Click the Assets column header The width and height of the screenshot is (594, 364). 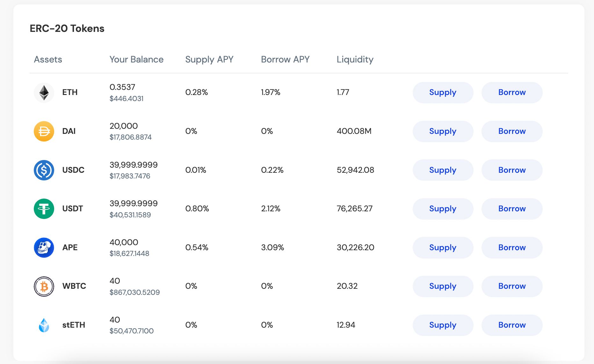pos(48,59)
